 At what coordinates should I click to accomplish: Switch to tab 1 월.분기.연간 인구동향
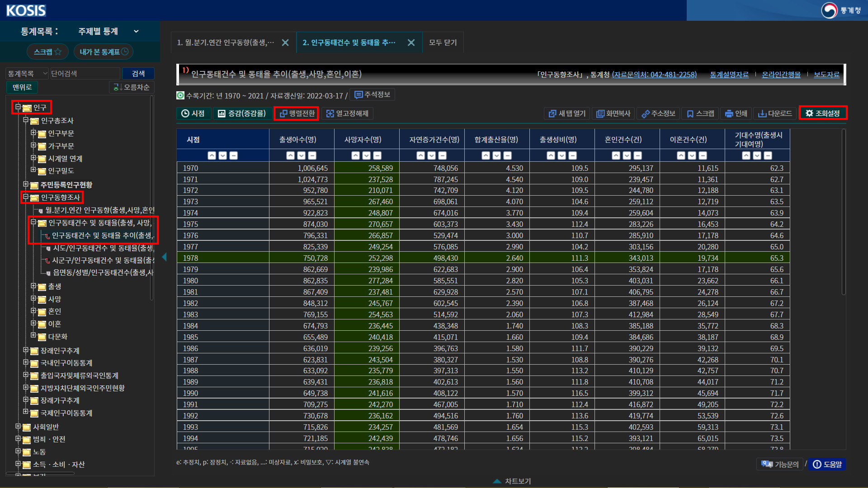[225, 42]
